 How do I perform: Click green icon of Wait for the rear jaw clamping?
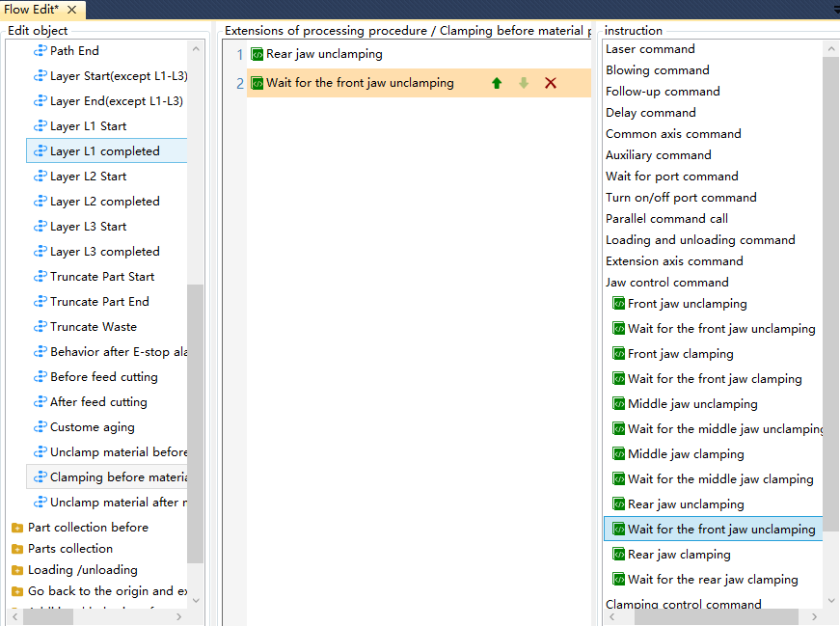(x=619, y=580)
